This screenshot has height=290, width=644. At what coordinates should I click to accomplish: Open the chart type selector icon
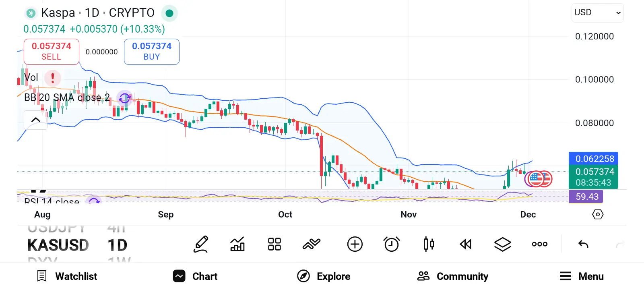tap(237, 244)
